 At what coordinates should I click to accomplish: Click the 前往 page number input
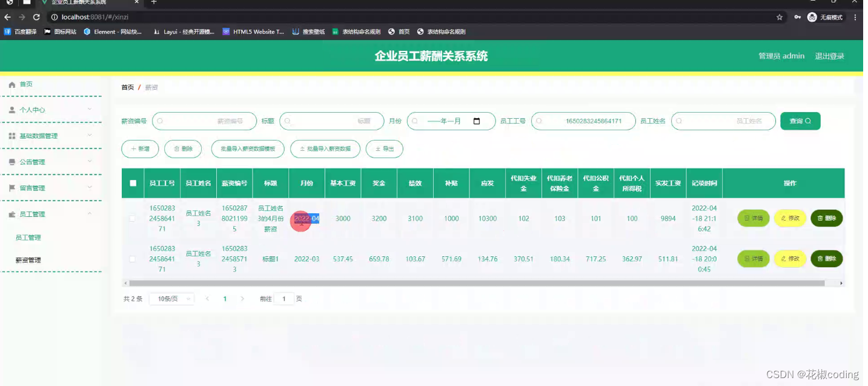pos(283,299)
